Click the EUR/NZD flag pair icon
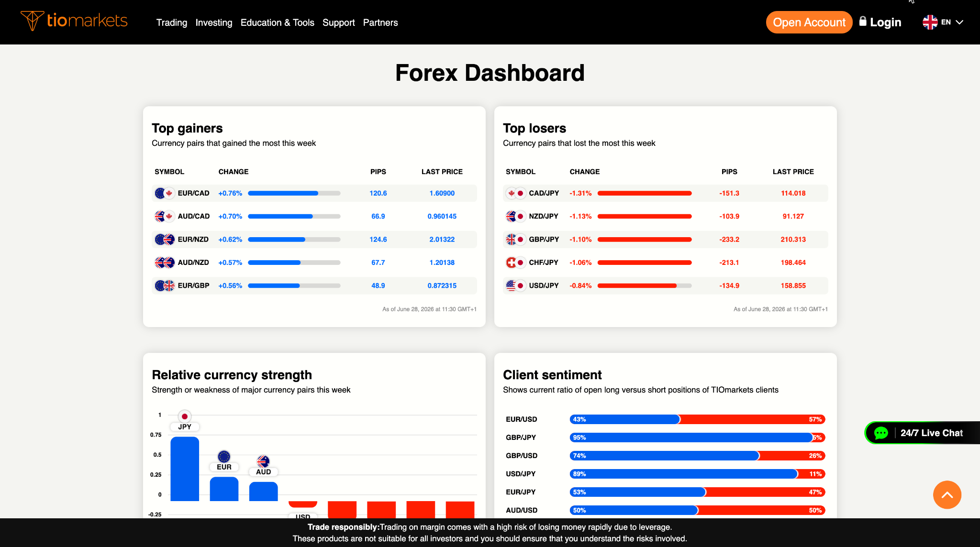 coord(165,240)
